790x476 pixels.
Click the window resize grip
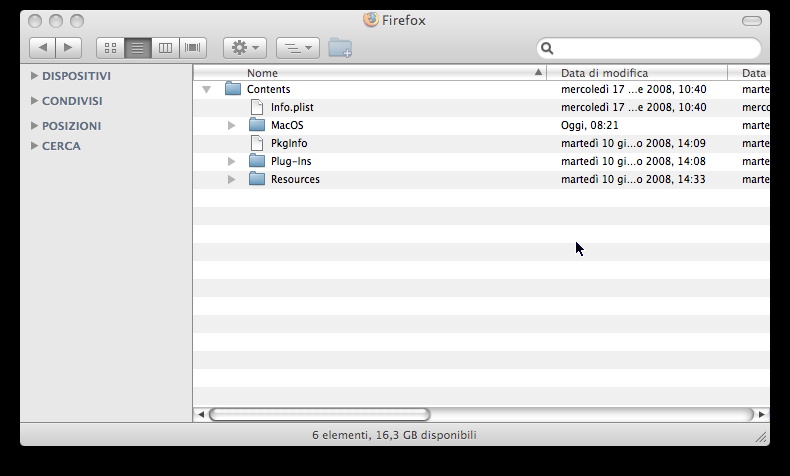click(x=761, y=437)
